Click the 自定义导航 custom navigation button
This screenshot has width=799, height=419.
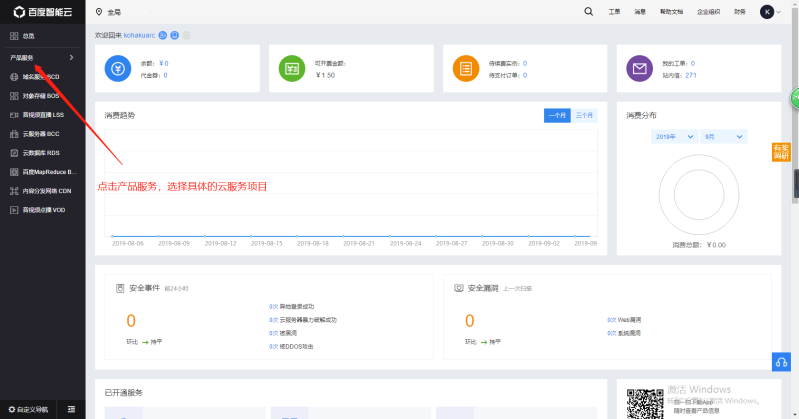(28, 409)
